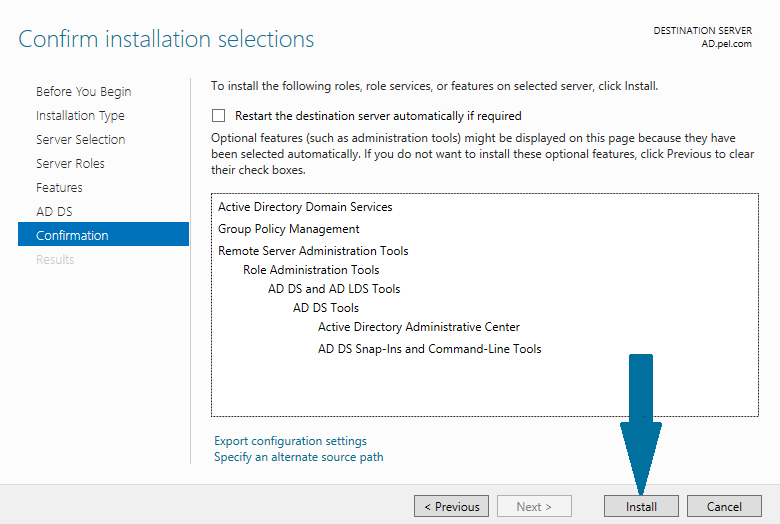Select AD DS Snap-Ins and Command-Line Tools row
Screen dimensions: 780x524
pyautogui.click(x=430, y=349)
